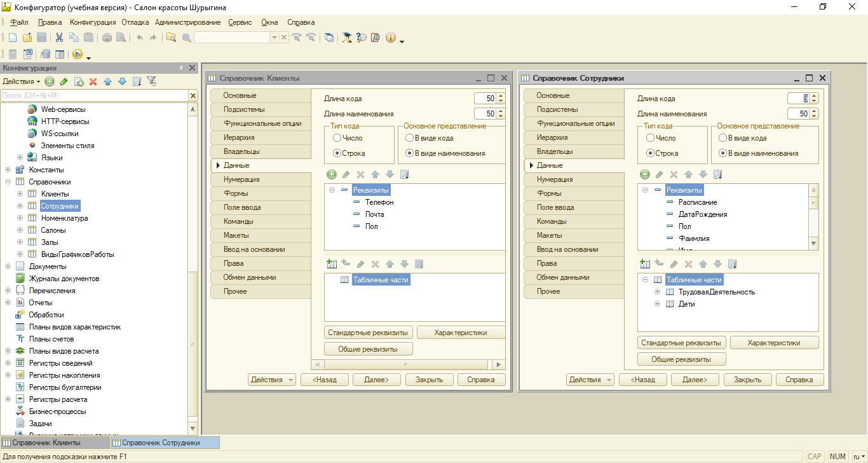Open the Конфигурация menu
The height and width of the screenshot is (463, 868).
point(93,22)
